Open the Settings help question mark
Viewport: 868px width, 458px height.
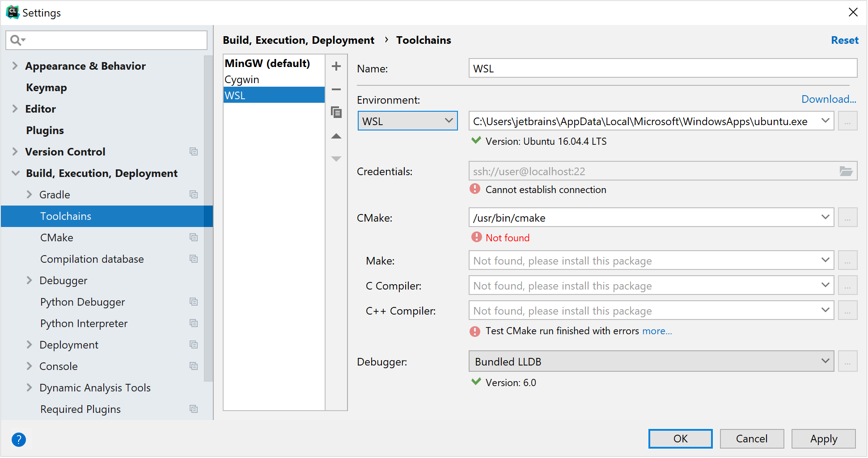point(19,440)
